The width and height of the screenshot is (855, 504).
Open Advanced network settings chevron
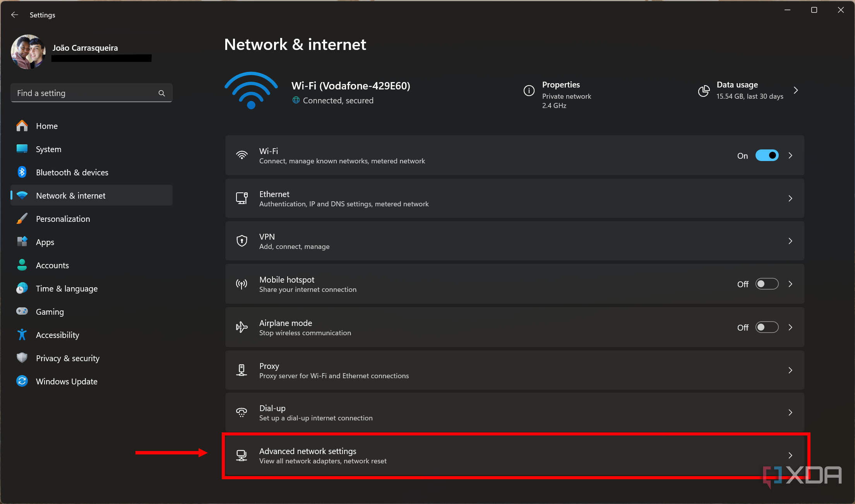[x=790, y=456]
